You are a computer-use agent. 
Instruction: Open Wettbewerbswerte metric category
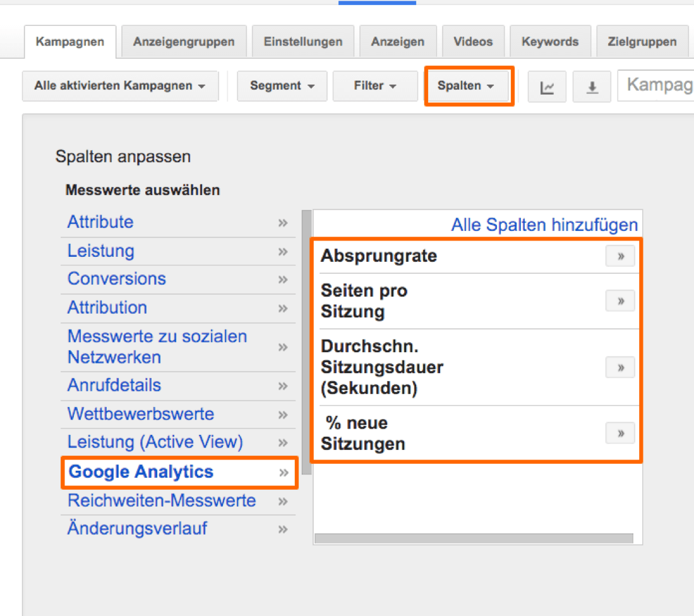[x=141, y=414]
